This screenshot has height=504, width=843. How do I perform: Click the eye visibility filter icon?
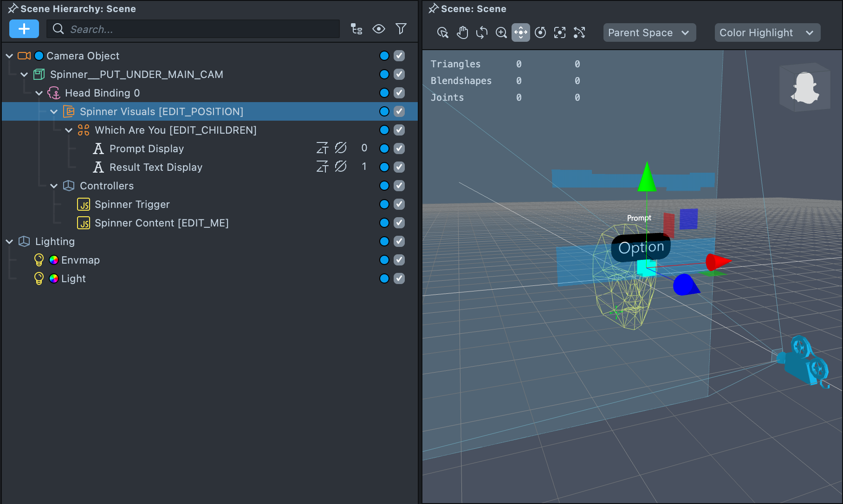click(379, 29)
